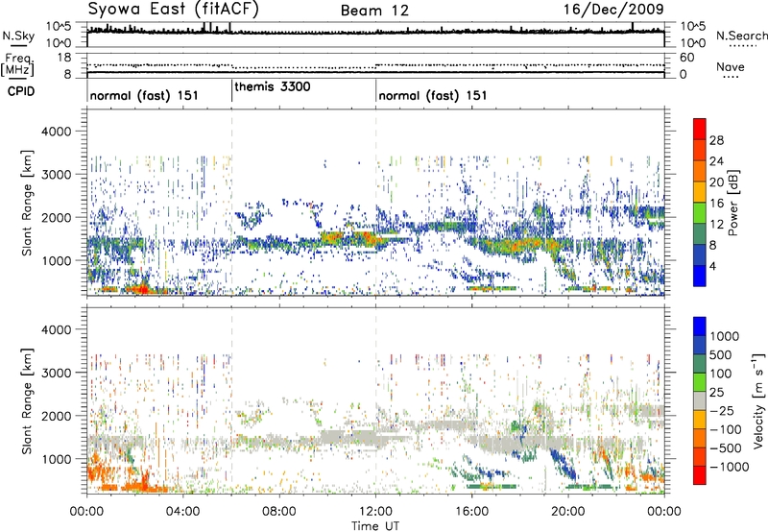
Task: Click the date "16/Dec/2009"
Action: click(613, 9)
